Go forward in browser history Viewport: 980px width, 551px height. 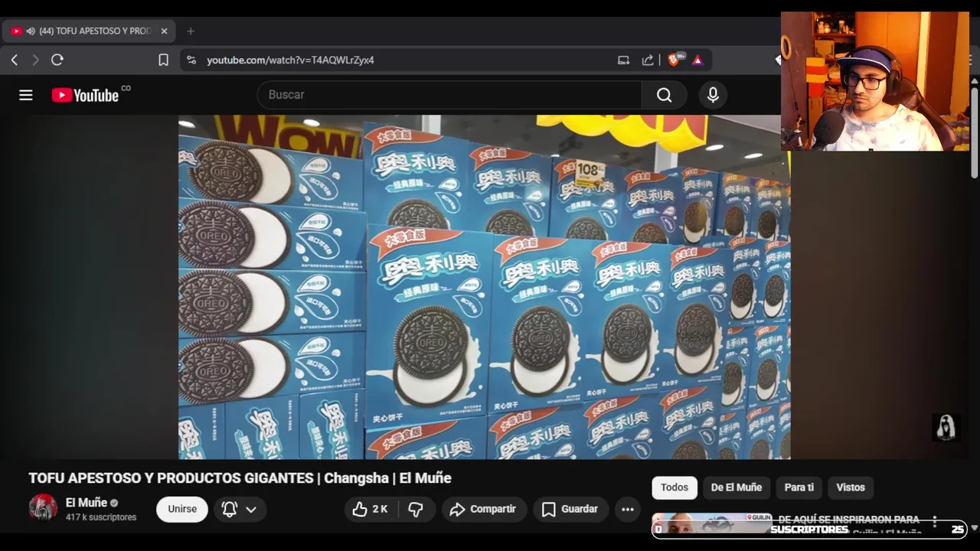pos(35,60)
